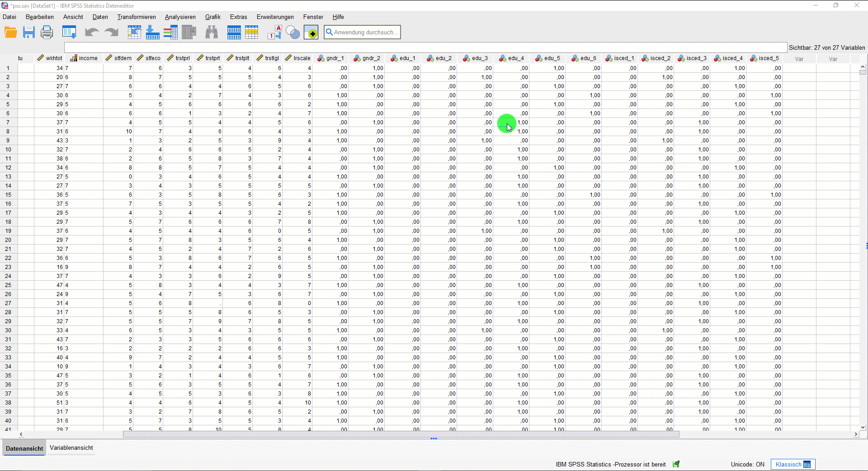Screen dimensions: 868x471
Task: Click the vertical scrollbar up arrow
Action: click(863, 67)
